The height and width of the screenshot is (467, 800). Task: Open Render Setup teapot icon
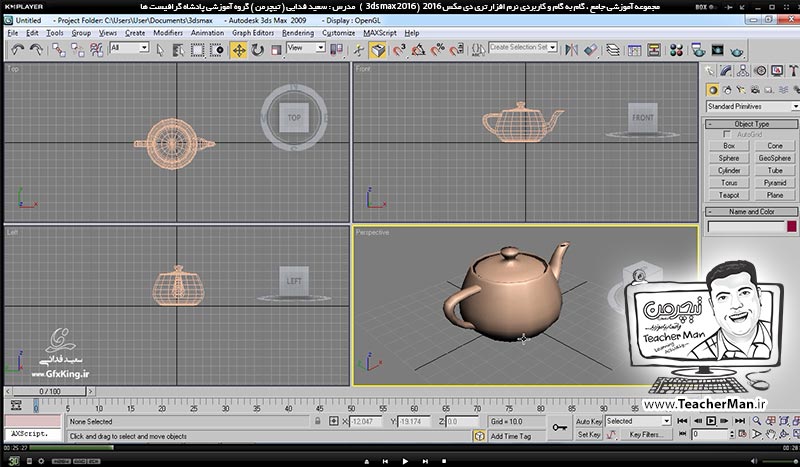coord(698,50)
